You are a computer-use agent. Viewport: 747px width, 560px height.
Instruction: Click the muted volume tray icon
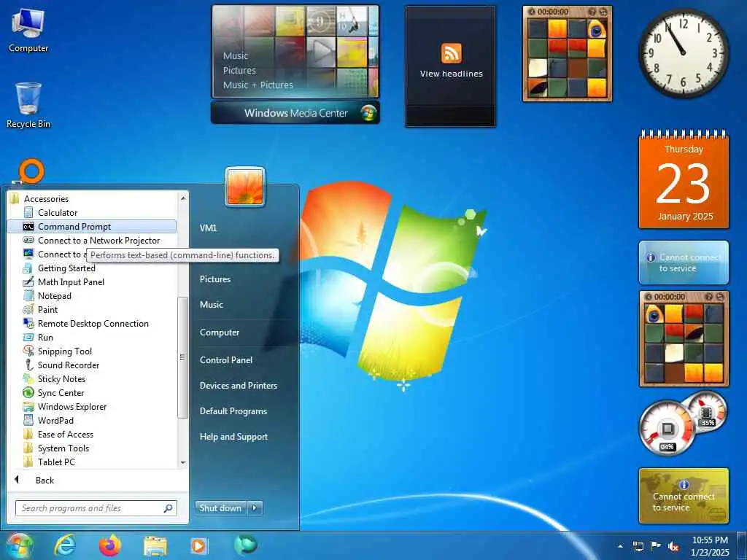673,546
